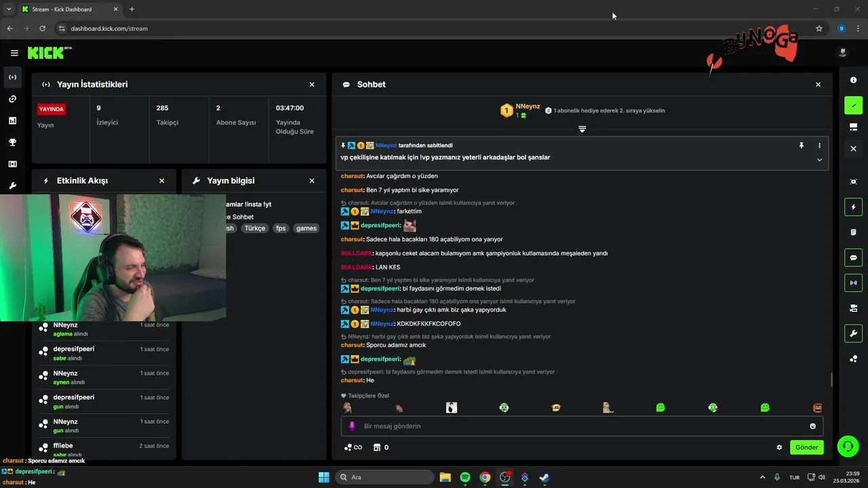Click the Gönder send button
The image size is (868, 488).
pyautogui.click(x=807, y=447)
